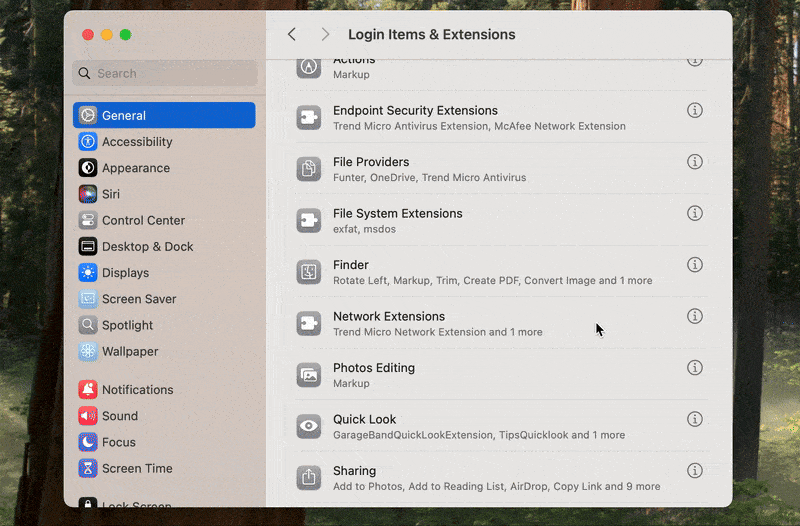
Task: Click the Sound speaker icon
Action: (x=88, y=416)
